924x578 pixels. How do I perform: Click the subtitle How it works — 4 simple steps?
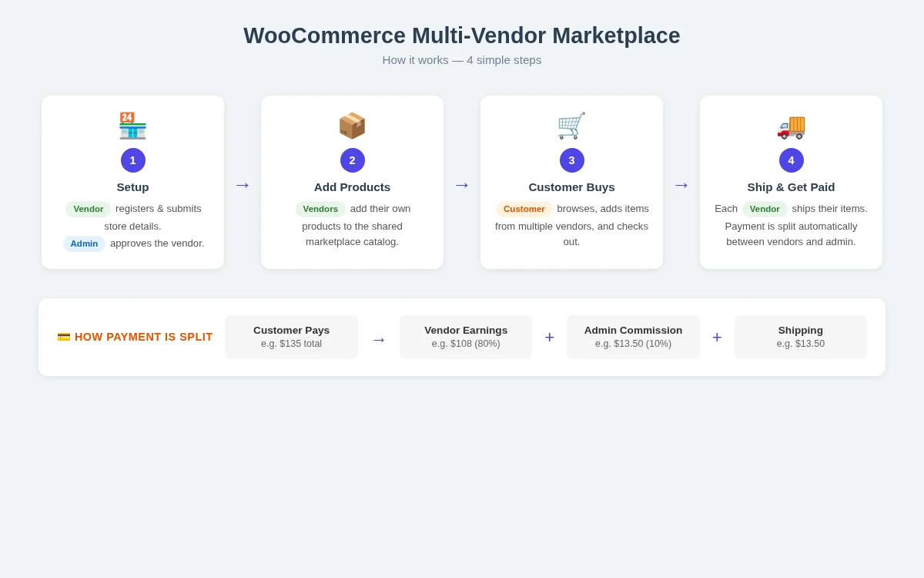[462, 60]
